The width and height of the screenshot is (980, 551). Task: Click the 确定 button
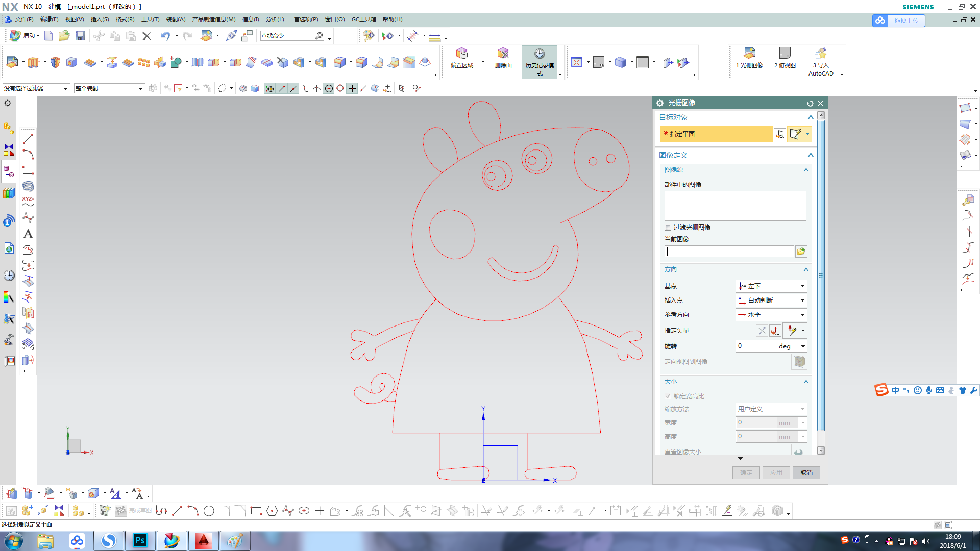point(746,473)
